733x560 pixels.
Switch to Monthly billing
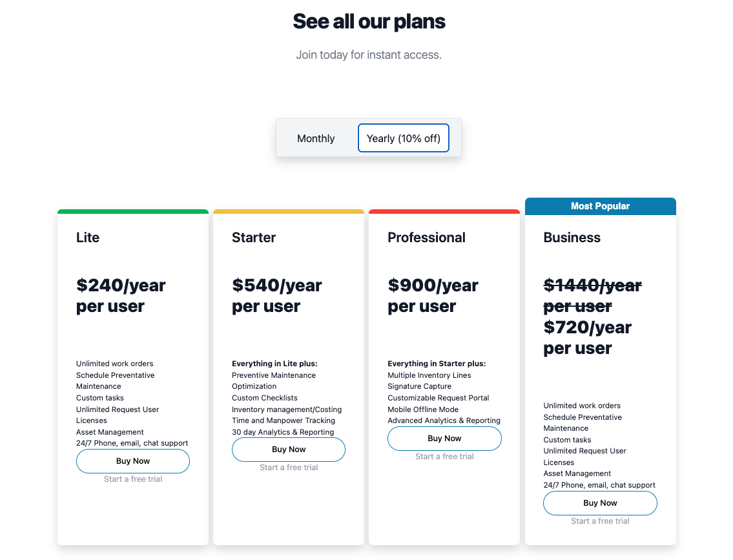316,138
